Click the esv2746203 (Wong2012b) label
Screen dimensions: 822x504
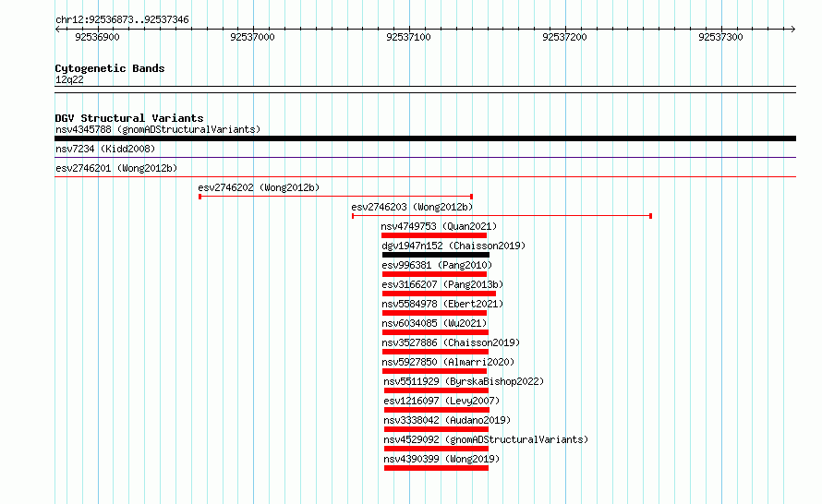click(x=412, y=207)
